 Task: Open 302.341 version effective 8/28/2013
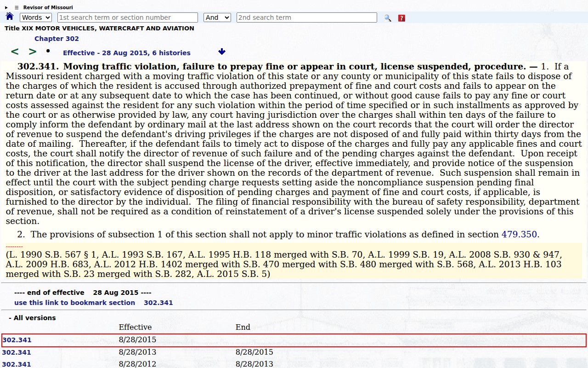pyautogui.click(x=17, y=352)
